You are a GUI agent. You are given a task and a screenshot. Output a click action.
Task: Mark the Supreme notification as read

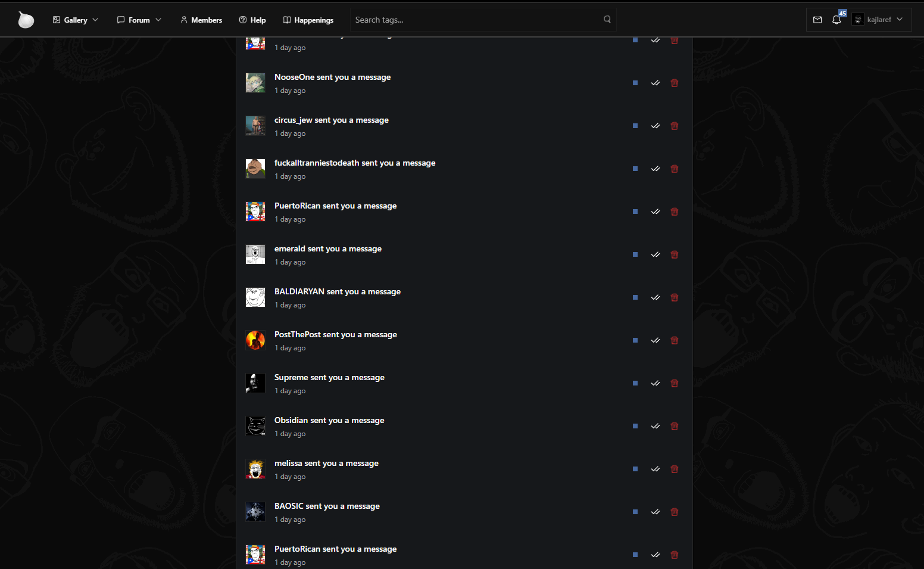(655, 383)
